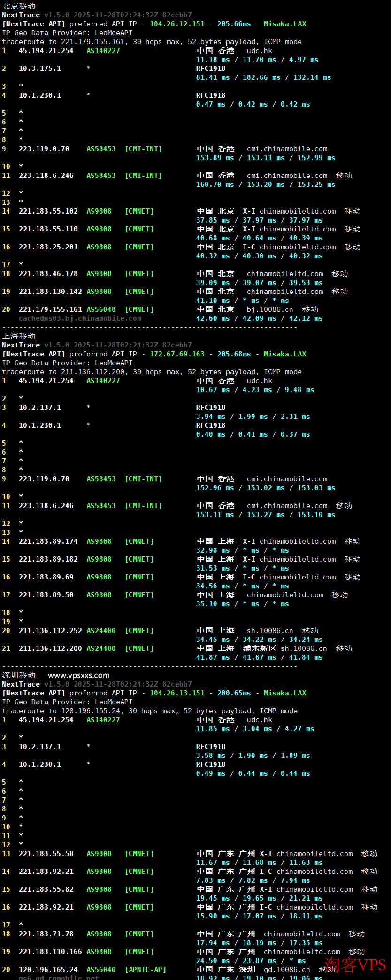This screenshot has width=391, height=980.
Task: Click the 淘客VPS red watermark
Action: pyautogui.click(x=354, y=965)
